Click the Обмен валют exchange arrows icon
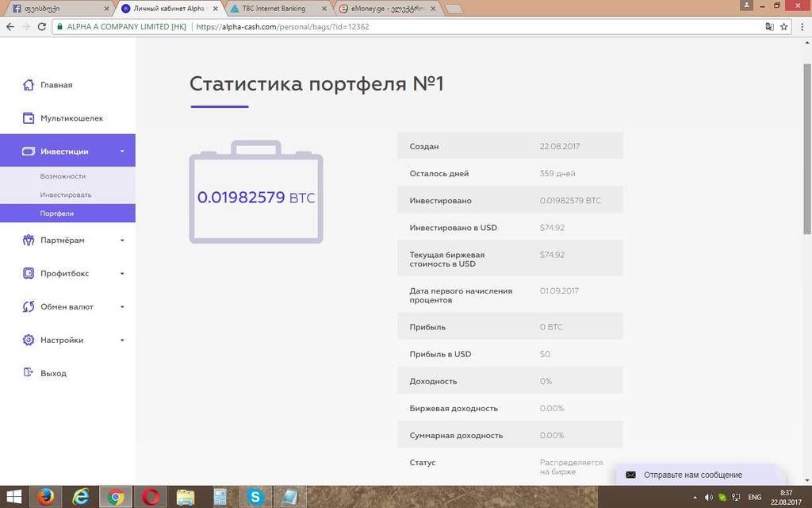Image resolution: width=812 pixels, height=508 pixels. click(x=27, y=306)
